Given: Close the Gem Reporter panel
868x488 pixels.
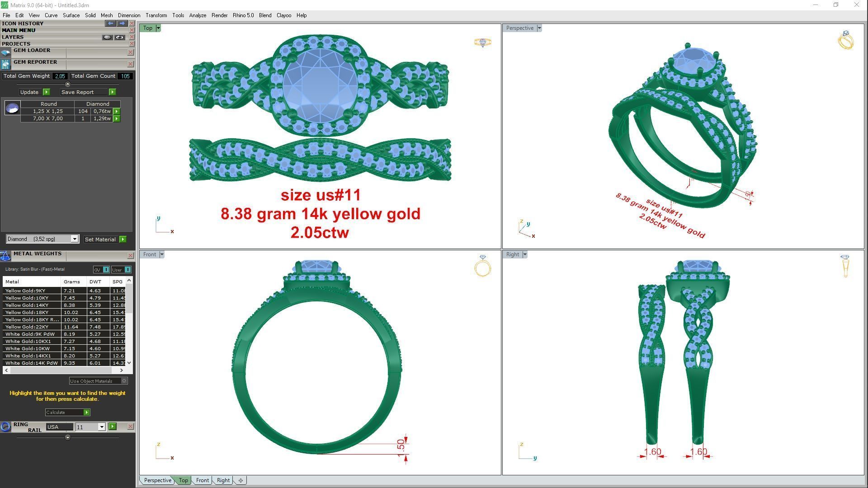Looking at the screenshot, I should (130, 64).
